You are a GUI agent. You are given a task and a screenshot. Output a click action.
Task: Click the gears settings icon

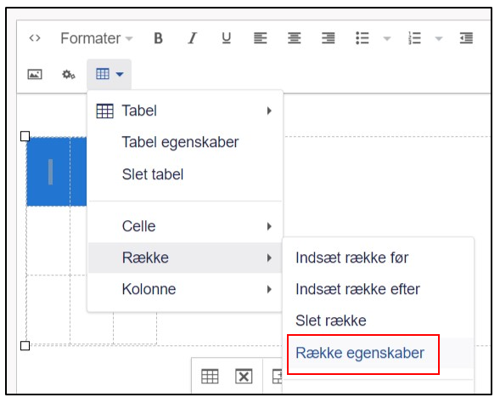click(x=69, y=74)
